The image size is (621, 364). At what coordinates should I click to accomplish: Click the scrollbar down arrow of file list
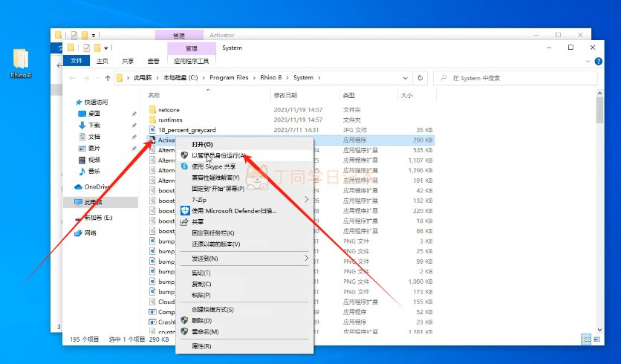599,330
